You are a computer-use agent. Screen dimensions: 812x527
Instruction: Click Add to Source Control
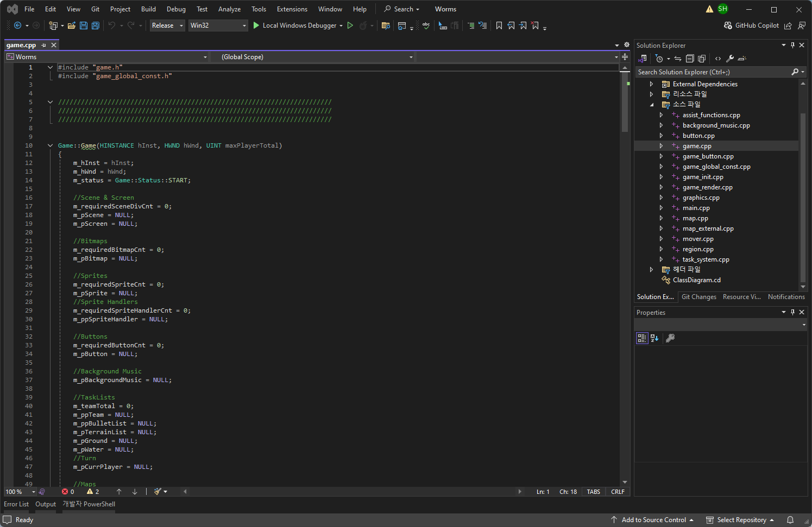point(653,520)
